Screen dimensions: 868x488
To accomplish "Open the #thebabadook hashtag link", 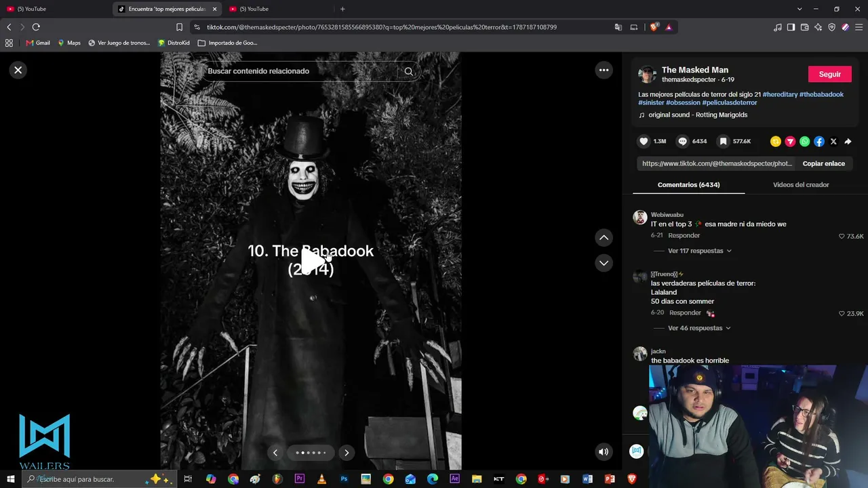I will (x=821, y=94).
